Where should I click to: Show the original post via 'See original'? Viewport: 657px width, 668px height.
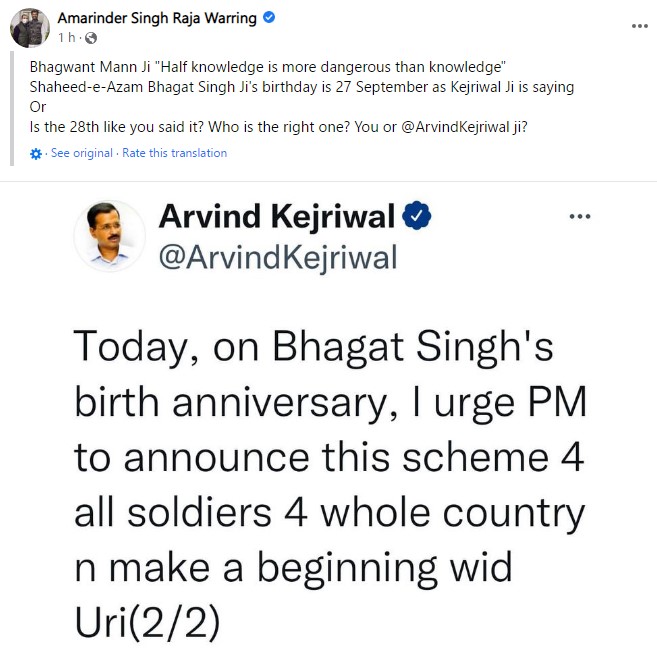[x=81, y=153]
